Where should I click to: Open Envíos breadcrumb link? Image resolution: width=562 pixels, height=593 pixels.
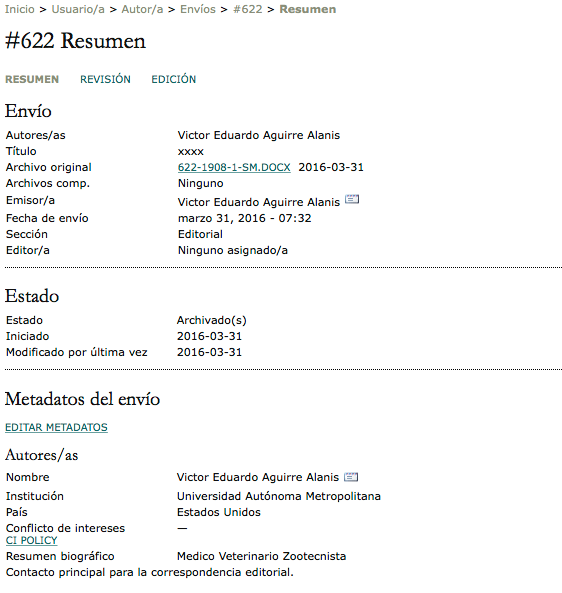[x=198, y=9]
